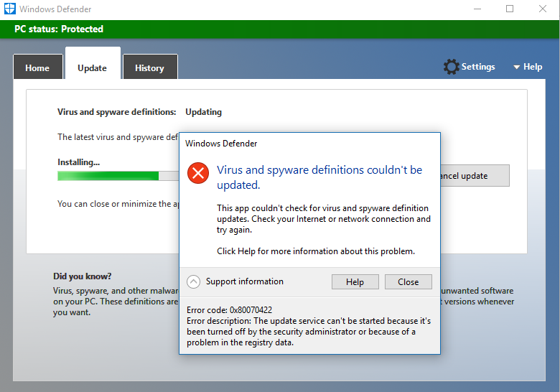Click the 'Virus and spyware definitions:' label
Image resolution: width=560 pixels, height=392 pixels.
117,112
